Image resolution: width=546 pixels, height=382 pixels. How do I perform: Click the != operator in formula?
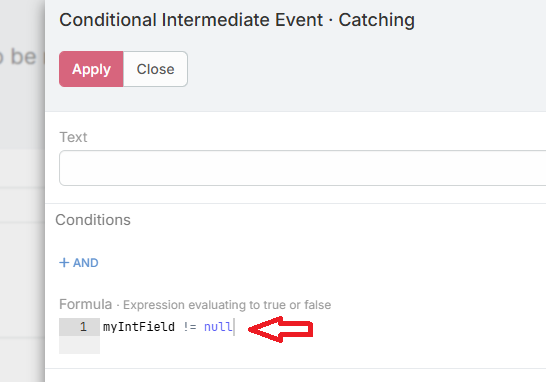coord(189,327)
